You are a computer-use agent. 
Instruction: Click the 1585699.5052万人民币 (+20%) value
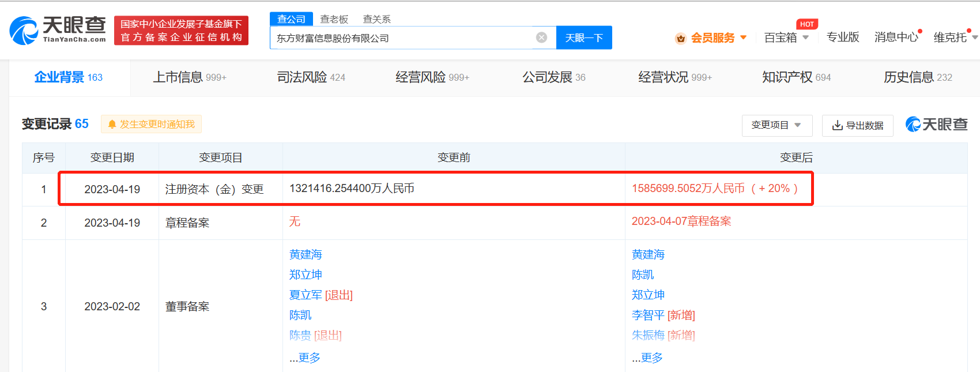point(715,189)
